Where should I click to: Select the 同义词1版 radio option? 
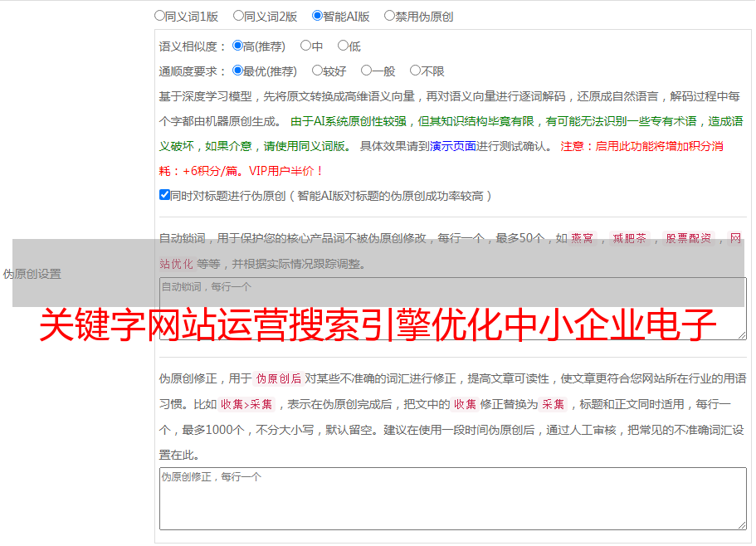(160, 16)
